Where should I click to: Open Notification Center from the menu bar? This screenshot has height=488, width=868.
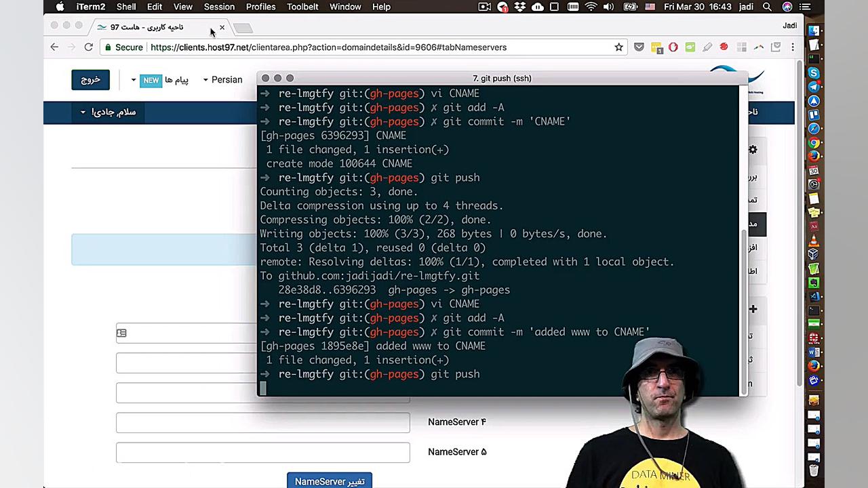click(805, 7)
